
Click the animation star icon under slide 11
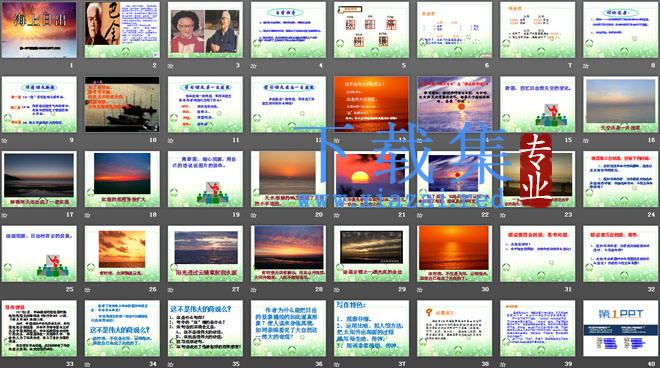click(170, 141)
